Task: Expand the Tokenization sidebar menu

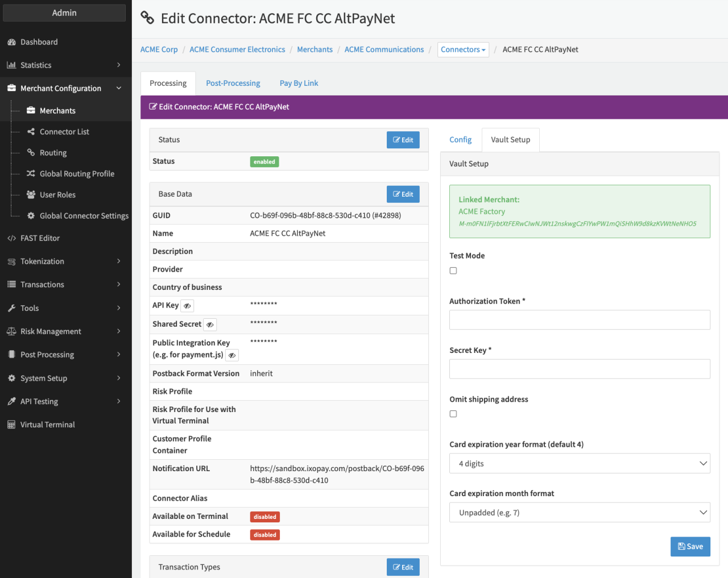Action: pos(65,261)
